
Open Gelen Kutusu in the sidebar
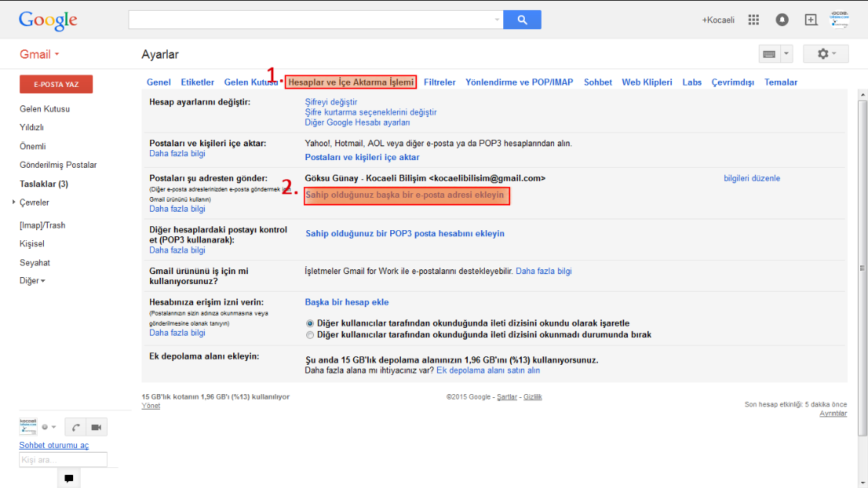(x=45, y=109)
